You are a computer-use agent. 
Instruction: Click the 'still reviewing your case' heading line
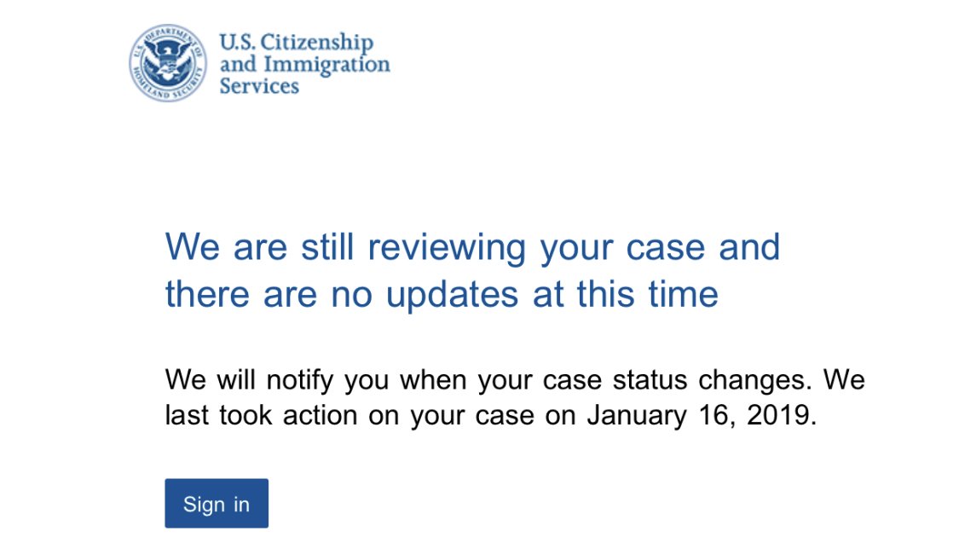473,247
